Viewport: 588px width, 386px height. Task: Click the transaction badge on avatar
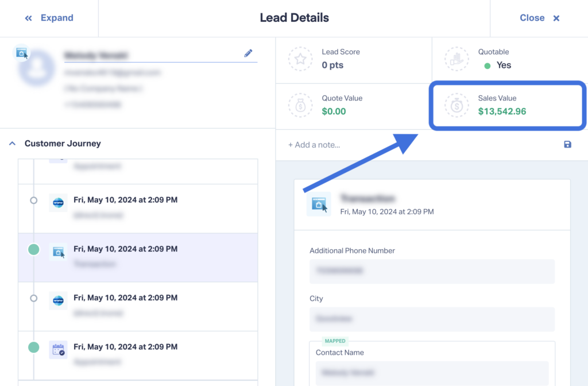[22, 53]
